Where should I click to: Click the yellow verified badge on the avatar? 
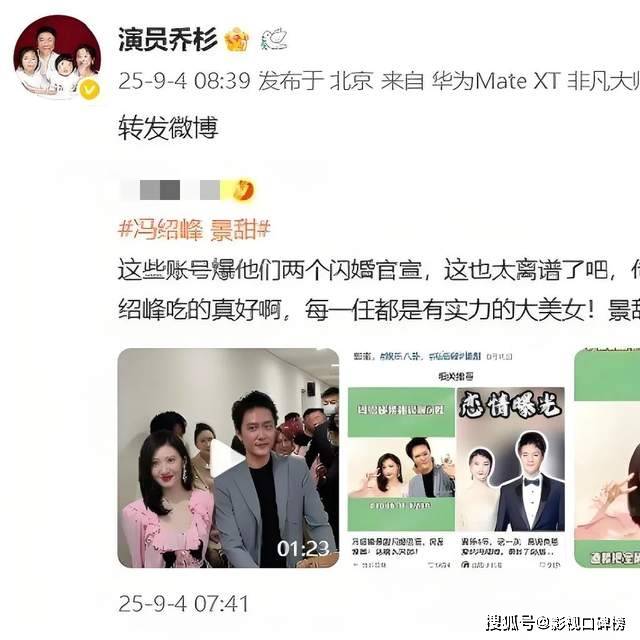90,90
